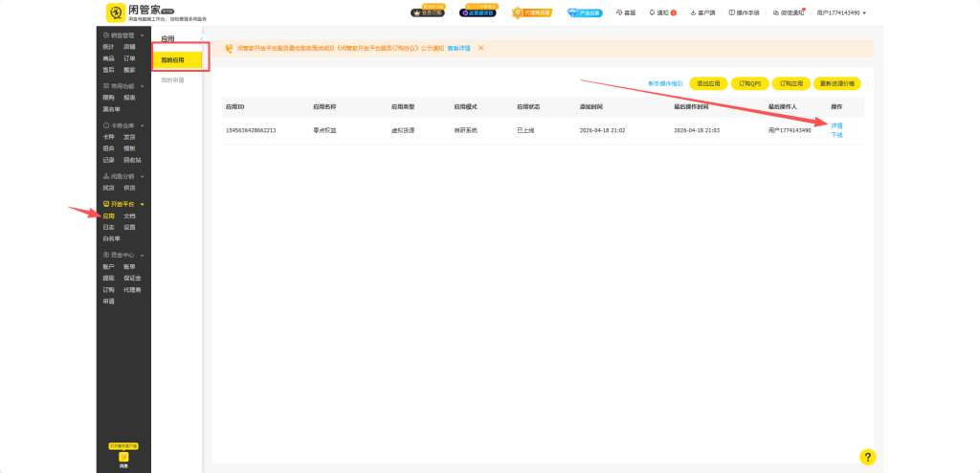Open the 消息 message icon in sidebar
Image resolution: width=980 pixels, height=473 pixels.
pos(123,458)
